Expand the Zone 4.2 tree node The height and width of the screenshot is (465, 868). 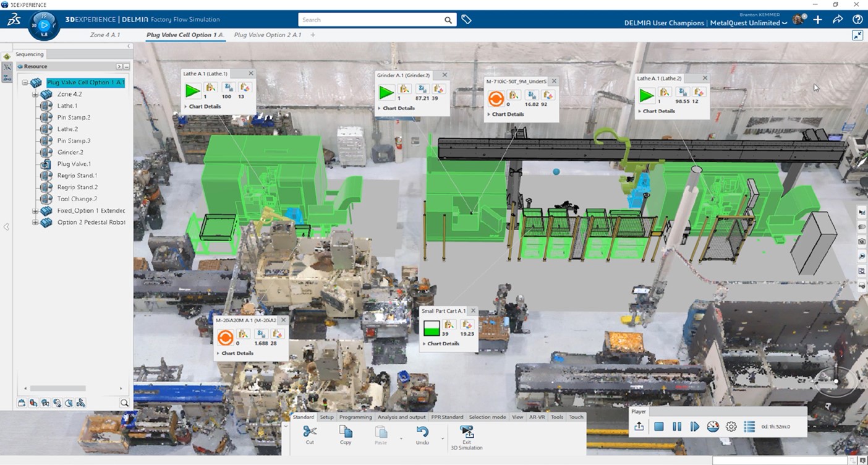tap(35, 95)
